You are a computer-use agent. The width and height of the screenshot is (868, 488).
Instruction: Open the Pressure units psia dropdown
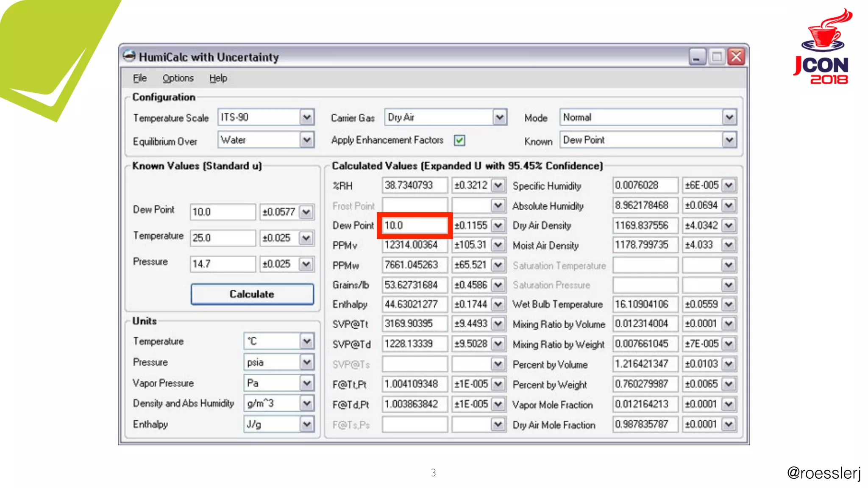(x=307, y=362)
